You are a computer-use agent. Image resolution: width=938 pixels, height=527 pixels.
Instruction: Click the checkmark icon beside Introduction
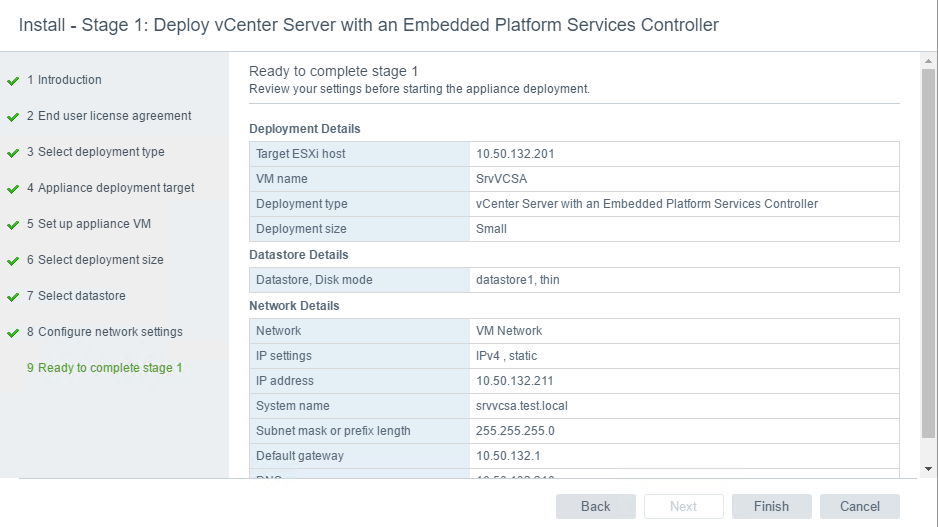pos(13,81)
